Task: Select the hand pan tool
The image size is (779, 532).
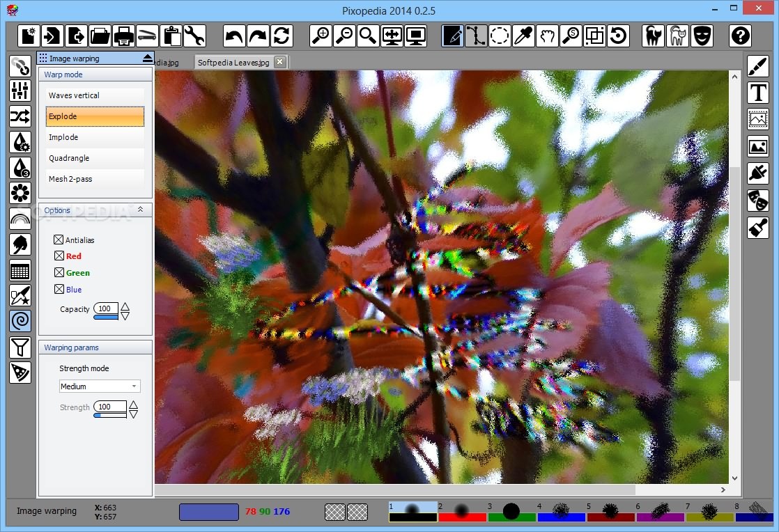Action: tap(548, 36)
